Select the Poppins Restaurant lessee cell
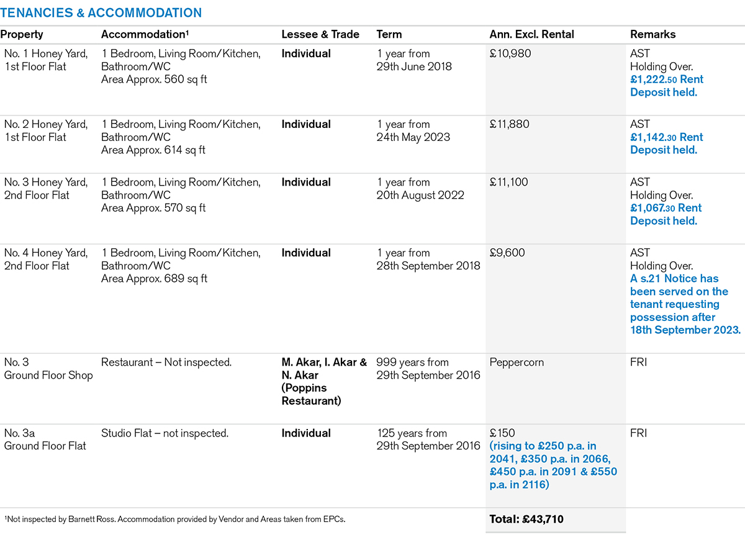The height and width of the screenshot is (560, 745). tap(324, 381)
